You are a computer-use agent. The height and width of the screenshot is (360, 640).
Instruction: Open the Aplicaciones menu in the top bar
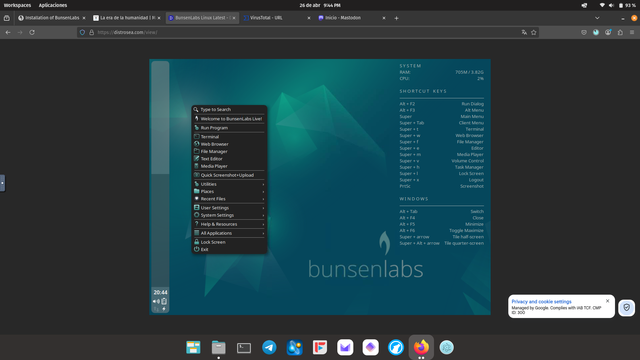coord(53,5)
